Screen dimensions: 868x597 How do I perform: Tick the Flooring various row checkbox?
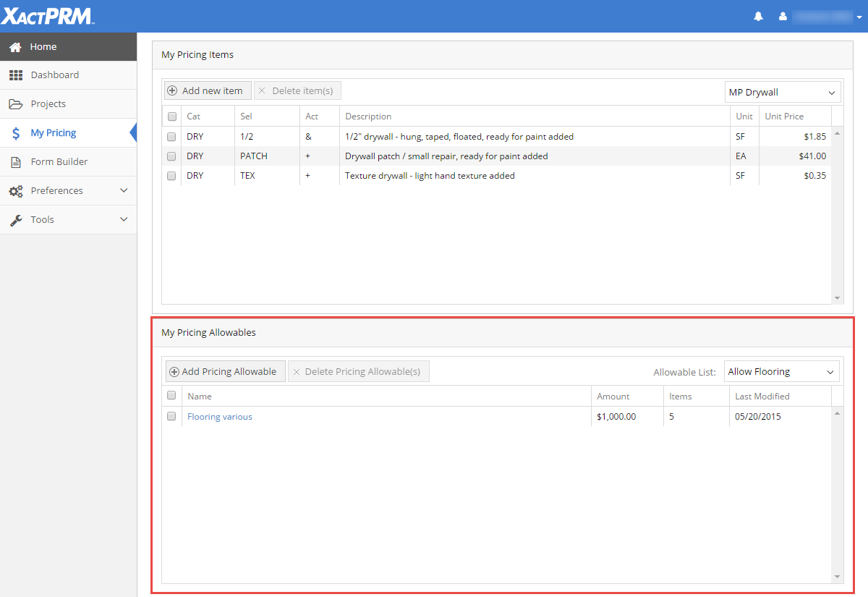click(x=171, y=417)
